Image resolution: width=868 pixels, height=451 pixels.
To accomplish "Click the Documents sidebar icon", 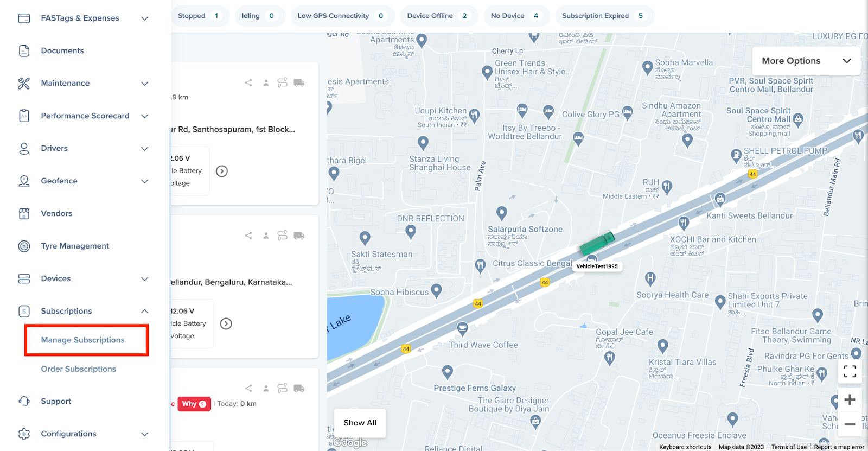I will [24, 50].
